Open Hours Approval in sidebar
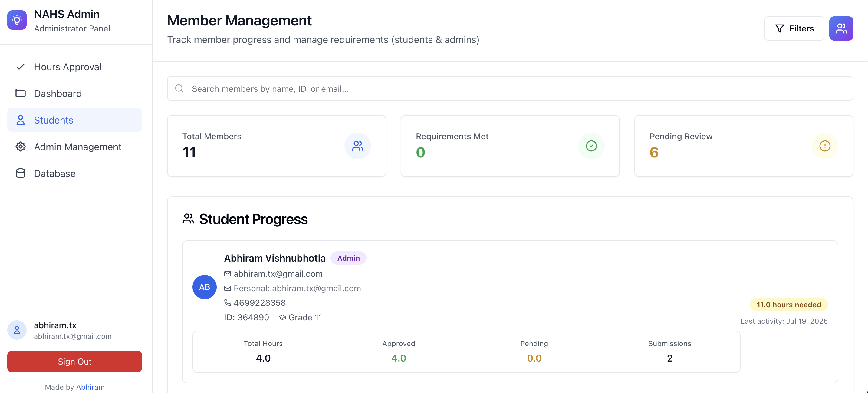Screen dimensions: 868x393 click(67, 67)
